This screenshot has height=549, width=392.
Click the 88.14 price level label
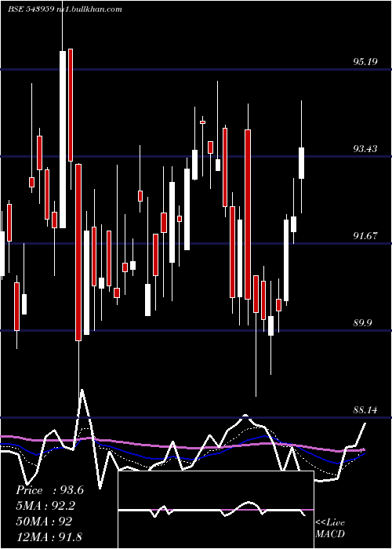tap(365, 409)
